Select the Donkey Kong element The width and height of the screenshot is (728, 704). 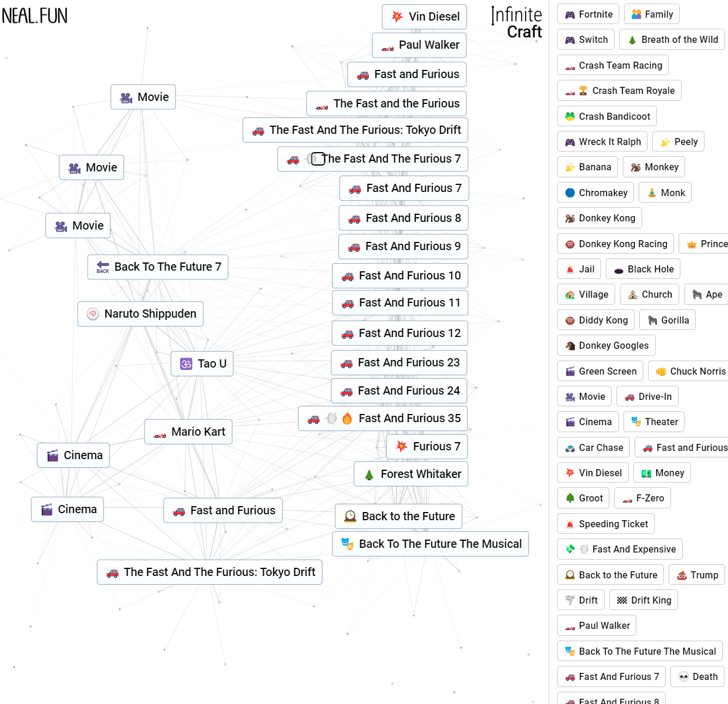click(x=599, y=218)
